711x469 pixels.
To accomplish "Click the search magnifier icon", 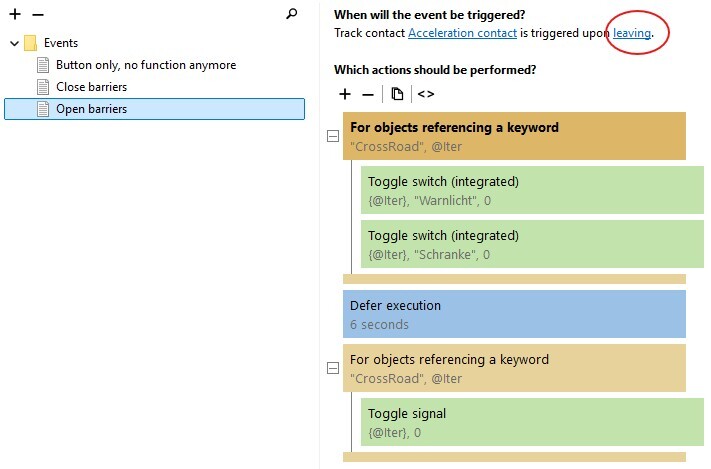I will click(x=292, y=15).
